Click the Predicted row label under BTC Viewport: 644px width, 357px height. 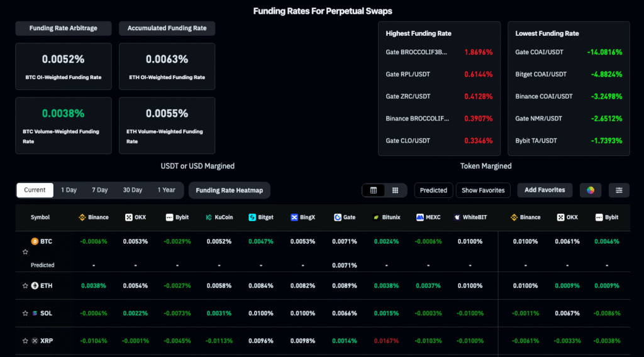click(42, 265)
